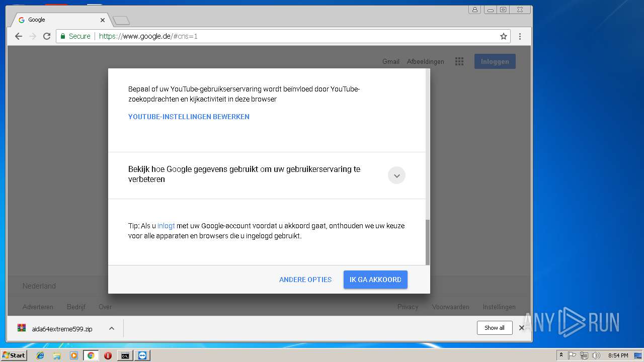Launch Internet Explorer from taskbar
Viewport: 644px width, 362px height.
(40, 355)
